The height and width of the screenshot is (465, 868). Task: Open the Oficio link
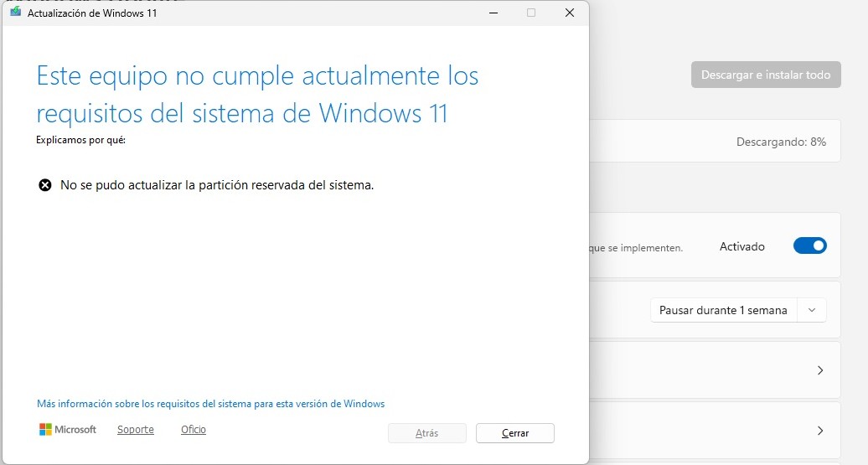pos(194,430)
